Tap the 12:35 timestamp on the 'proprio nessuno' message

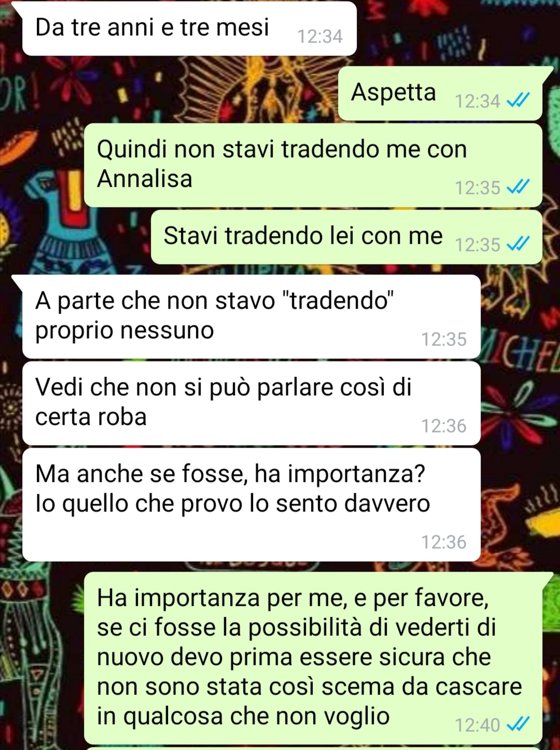pos(444,339)
